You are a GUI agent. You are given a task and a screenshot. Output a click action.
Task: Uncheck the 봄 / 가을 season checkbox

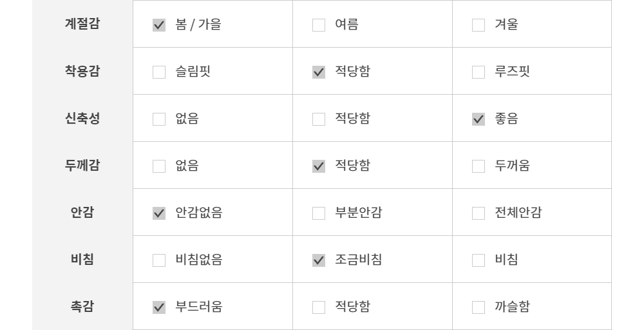159,25
